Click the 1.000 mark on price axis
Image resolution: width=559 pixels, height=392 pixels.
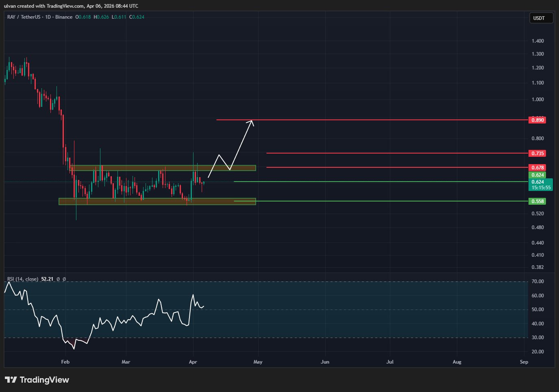click(537, 100)
